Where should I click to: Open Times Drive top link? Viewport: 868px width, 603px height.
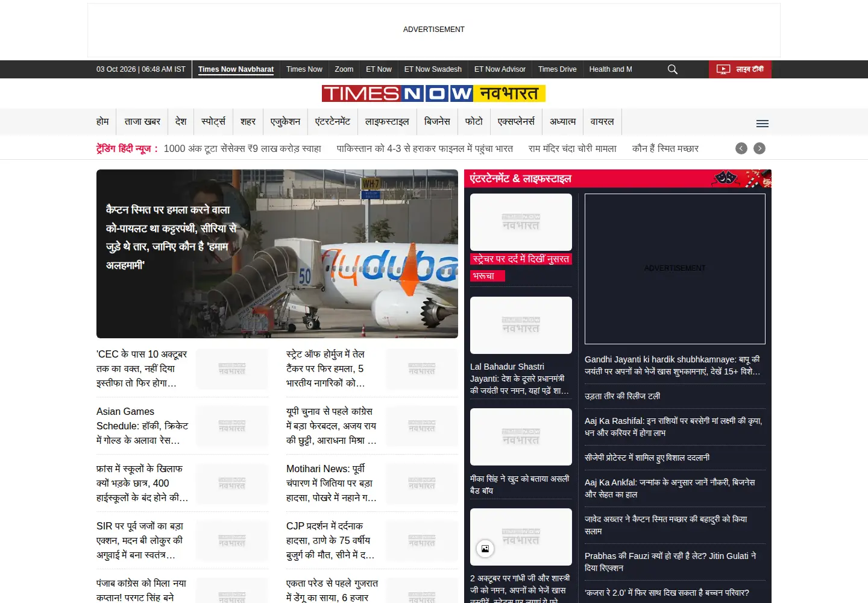point(557,69)
